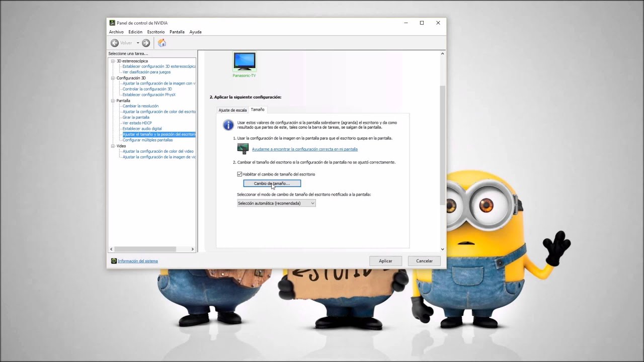
Task: Select Ajustar la configuración de la imagen de vídeo
Action: 159,157
